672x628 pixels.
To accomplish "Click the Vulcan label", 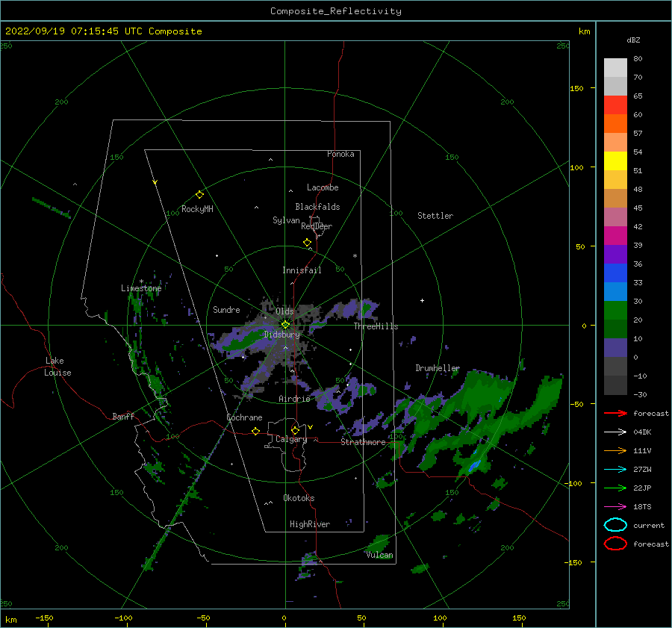I will pos(379,555).
